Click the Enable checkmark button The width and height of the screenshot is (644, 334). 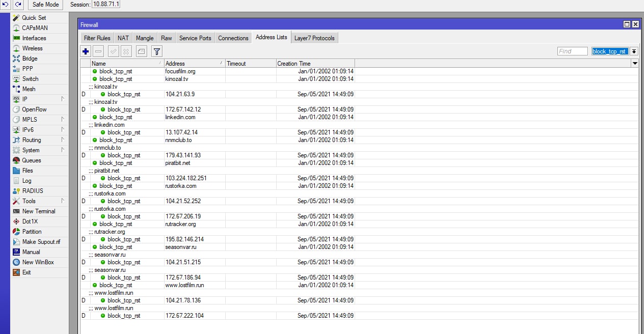(x=113, y=51)
